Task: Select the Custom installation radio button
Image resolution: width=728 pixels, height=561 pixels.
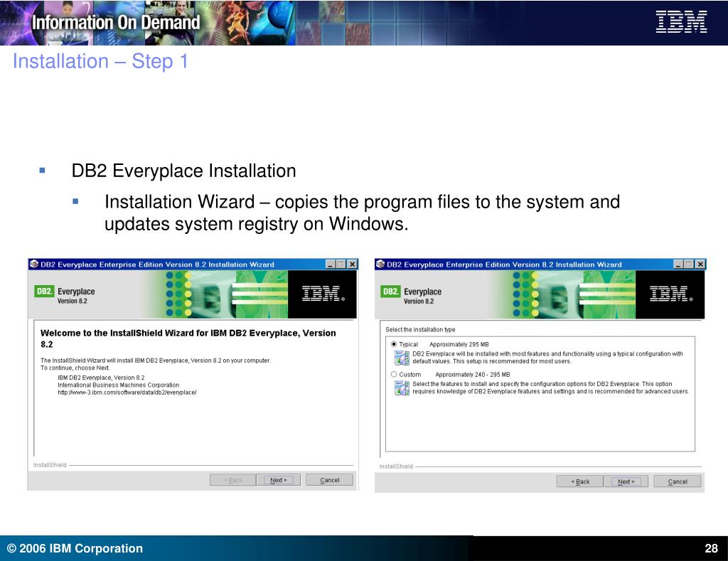Action: (x=394, y=374)
